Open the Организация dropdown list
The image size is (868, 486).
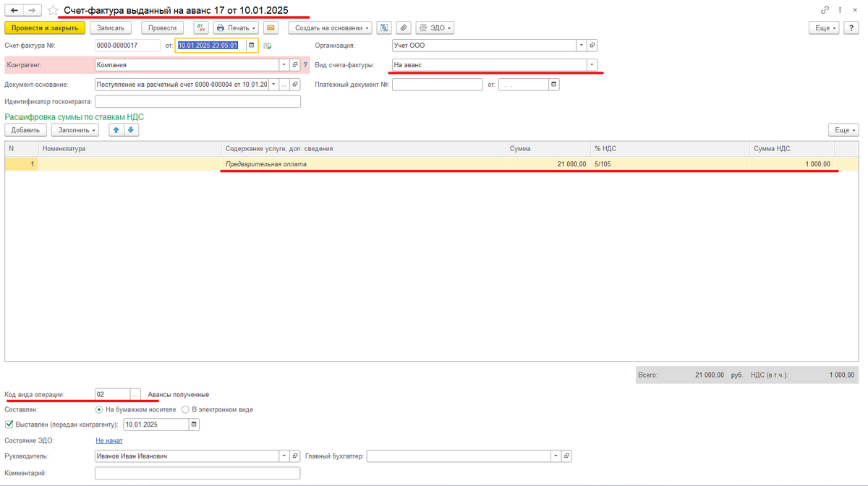tap(581, 45)
